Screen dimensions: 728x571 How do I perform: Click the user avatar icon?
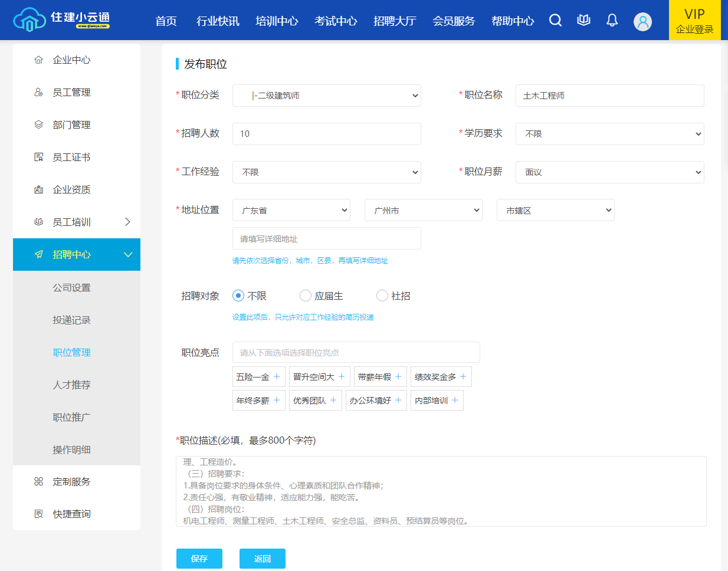(642, 22)
